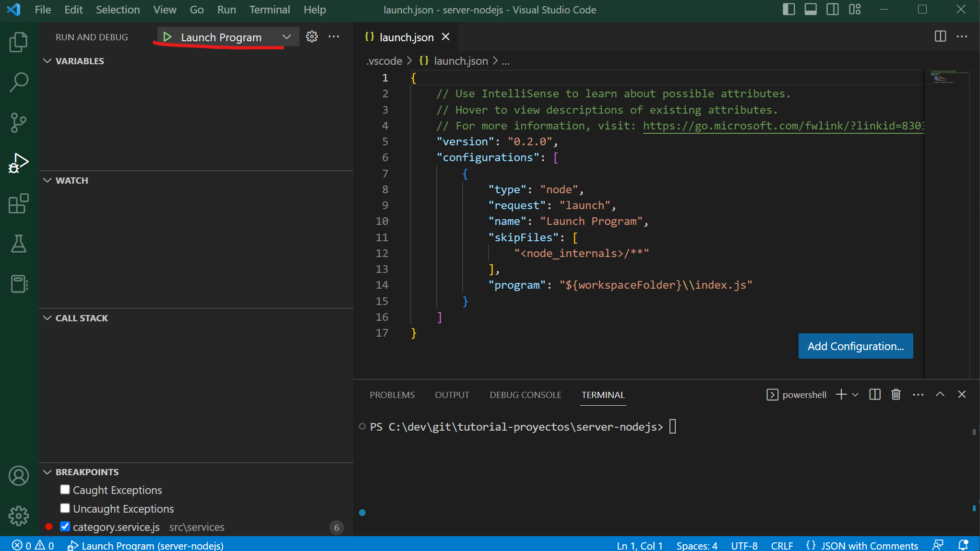The width and height of the screenshot is (980, 551).
Task: Collapse the BREAKPOINTS section
Action: 47,471
